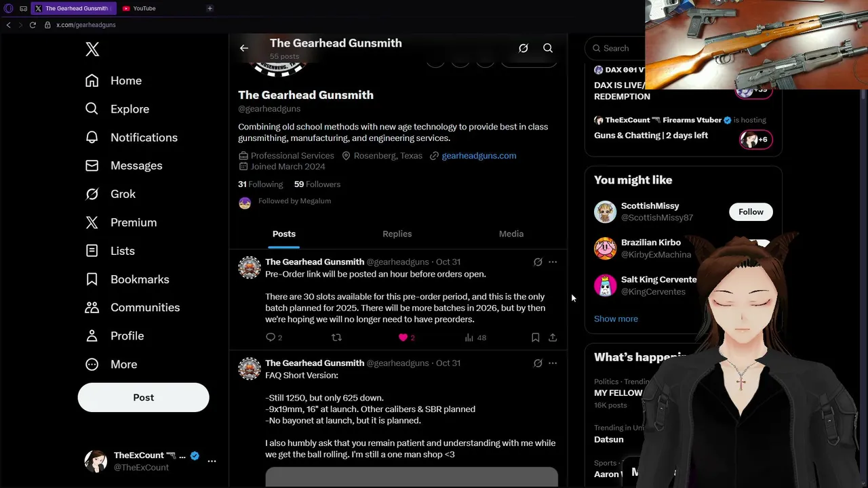Open TheExCount account options menu
Screen dimensions: 868x488
[x=212, y=461]
